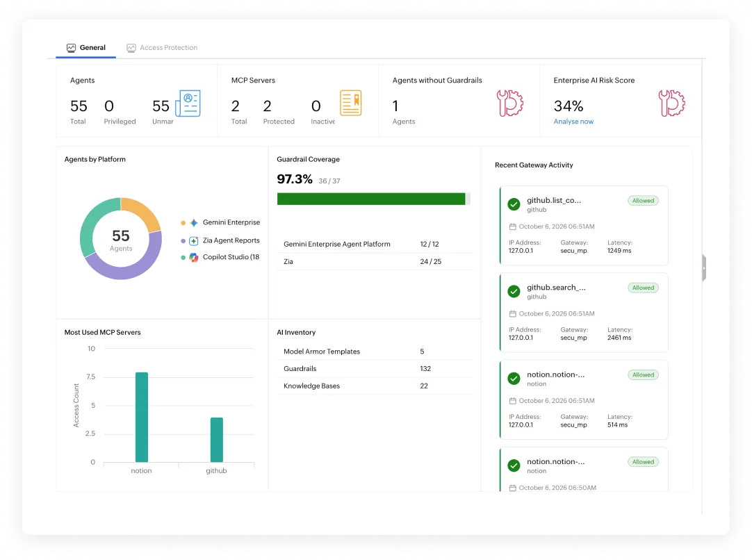This screenshot has height=560, width=752.
Task: Expand the side panel handle on right edge
Action: (704, 267)
